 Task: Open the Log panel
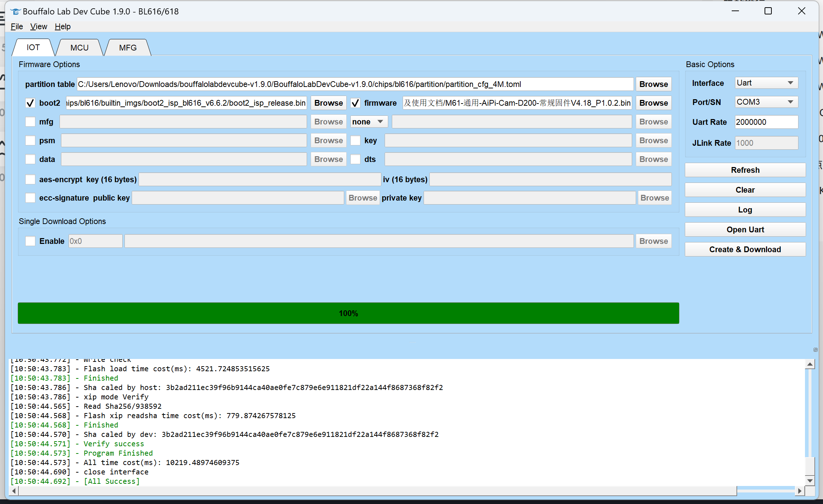coord(745,209)
